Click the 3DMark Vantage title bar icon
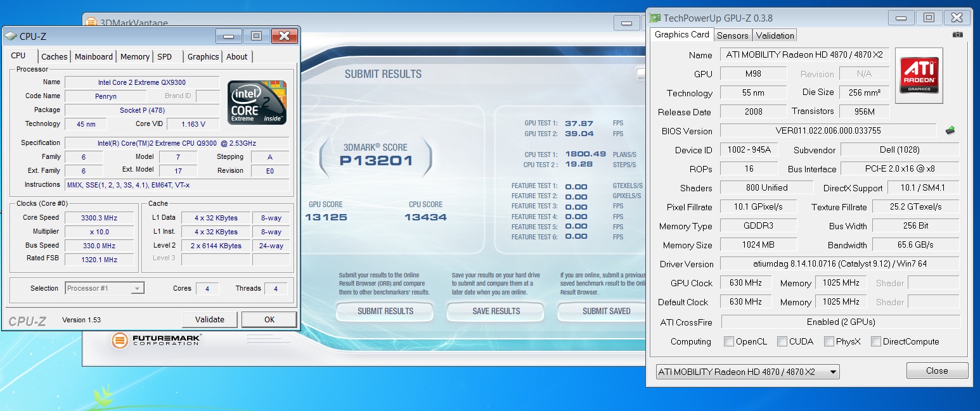The image size is (980, 411). click(91, 23)
